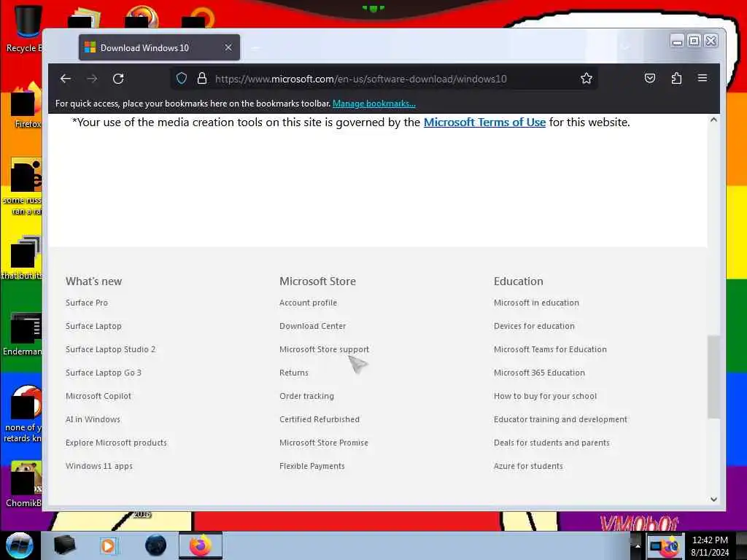
Task: Open the black box taskbar icon
Action: click(x=64, y=545)
